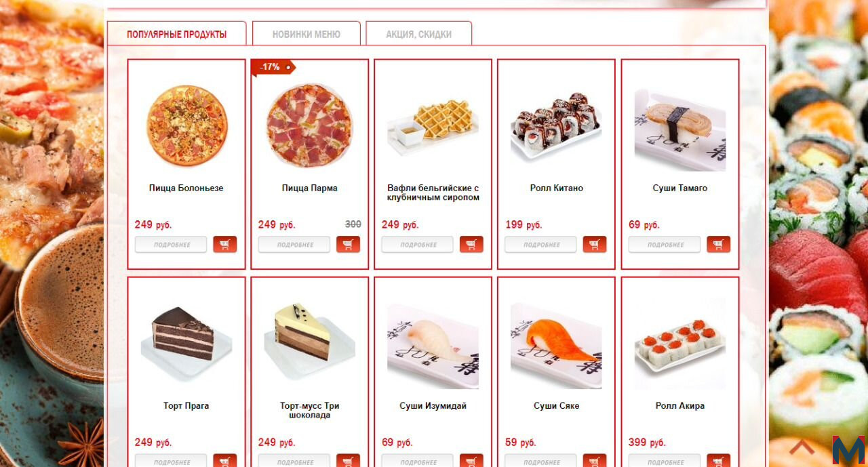The height and width of the screenshot is (467, 868).
Task: Click the scroll-to-top arrow icon
Action: point(802,447)
